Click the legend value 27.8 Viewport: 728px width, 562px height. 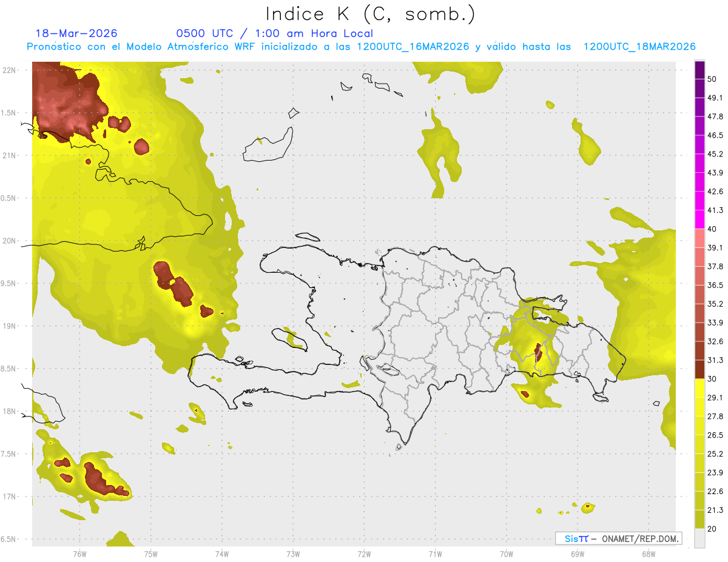(715, 416)
